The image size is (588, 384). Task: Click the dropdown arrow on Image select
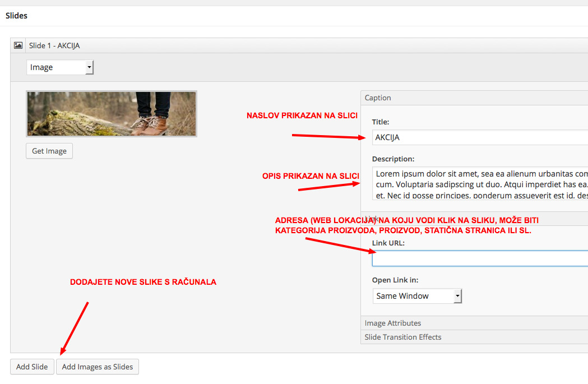click(89, 67)
